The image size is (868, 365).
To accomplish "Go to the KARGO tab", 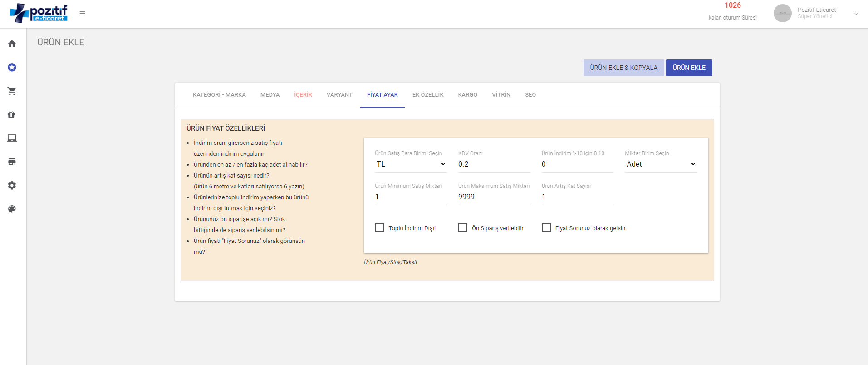I will [467, 95].
